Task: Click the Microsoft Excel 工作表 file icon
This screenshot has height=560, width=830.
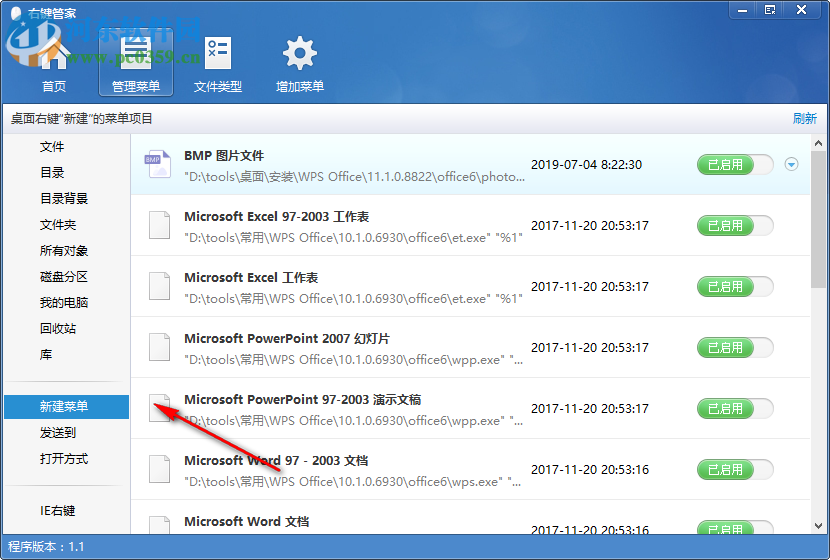Action: (x=159, y=286)
